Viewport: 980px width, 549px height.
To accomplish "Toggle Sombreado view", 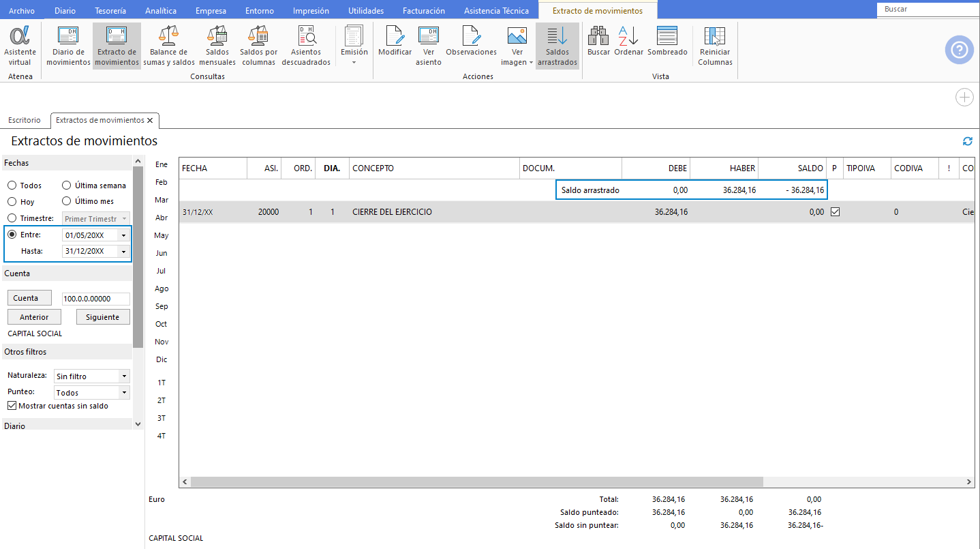I will pyautogui.click(x=667, y=41).
